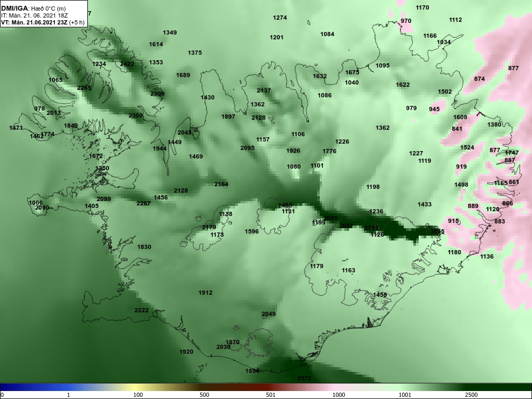Screen dimensions: 532x399
Task: Click the map value 1632
Action: pyautogui.click(x=320, y=76)
